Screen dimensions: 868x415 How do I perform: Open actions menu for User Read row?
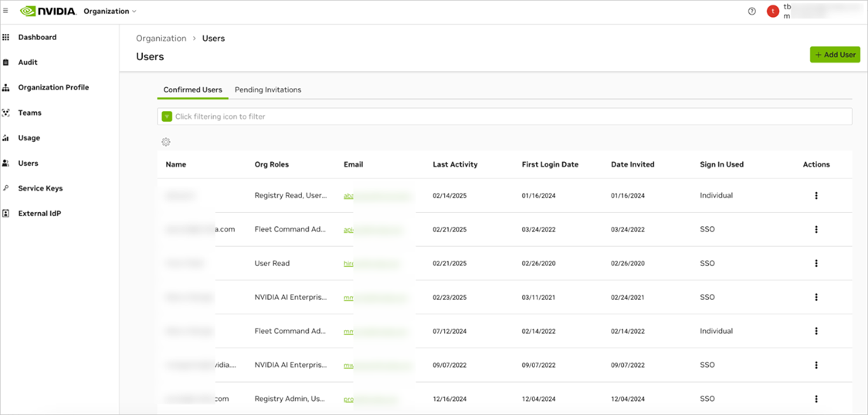pyautogui.click(x=816, y=263)
